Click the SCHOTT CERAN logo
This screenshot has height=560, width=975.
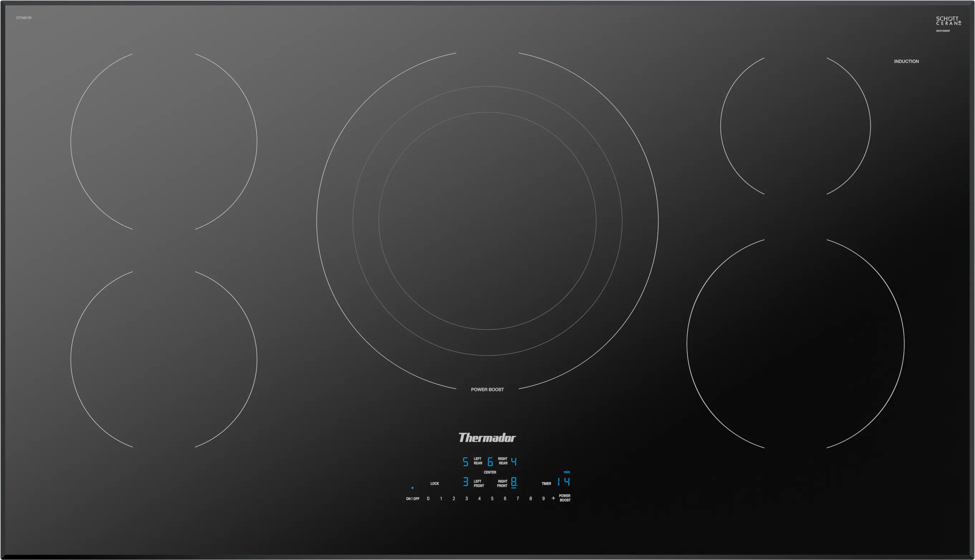coord(948,21)
